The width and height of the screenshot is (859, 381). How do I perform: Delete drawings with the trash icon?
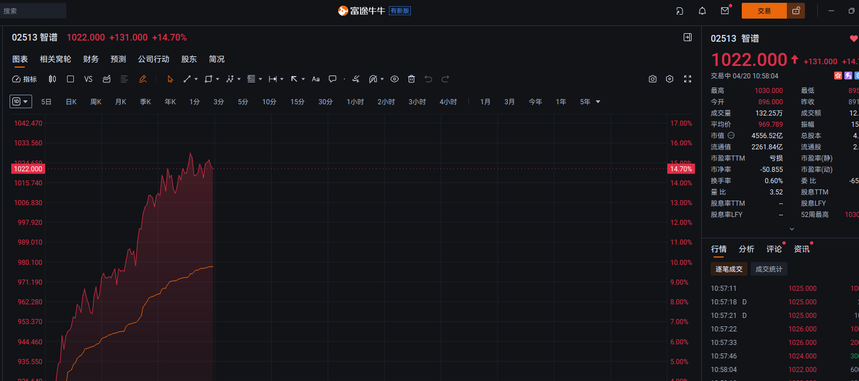411,79
